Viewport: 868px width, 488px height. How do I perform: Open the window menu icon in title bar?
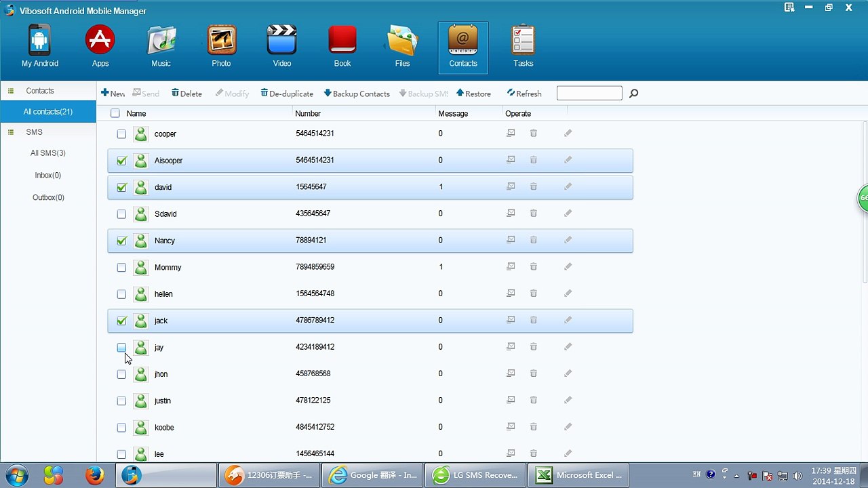[789, 7]
